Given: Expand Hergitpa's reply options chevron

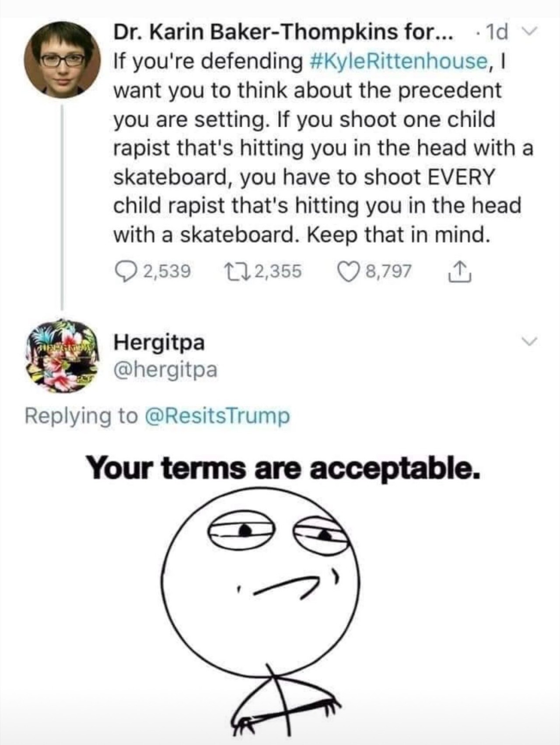Looking at the screenshot, I should tap(529, 341).
